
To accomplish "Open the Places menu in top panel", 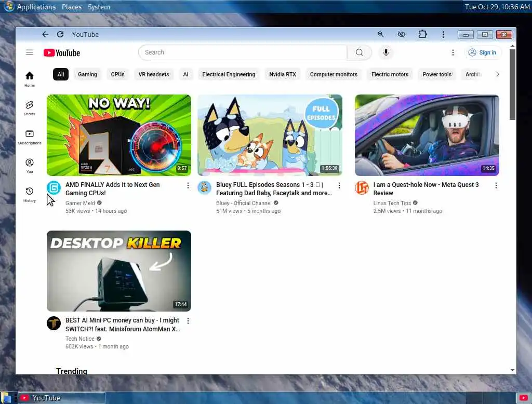I will click(x=72, y=7).
